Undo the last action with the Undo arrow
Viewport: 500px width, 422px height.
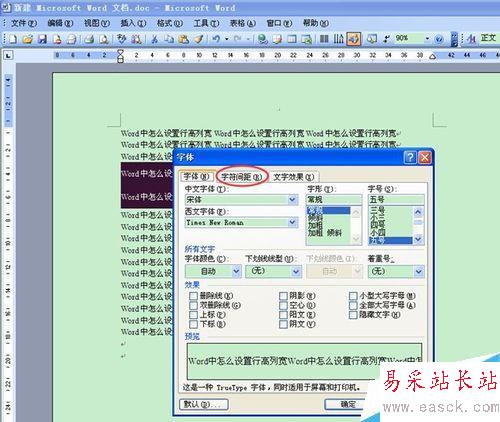click(x=216, y=39)
